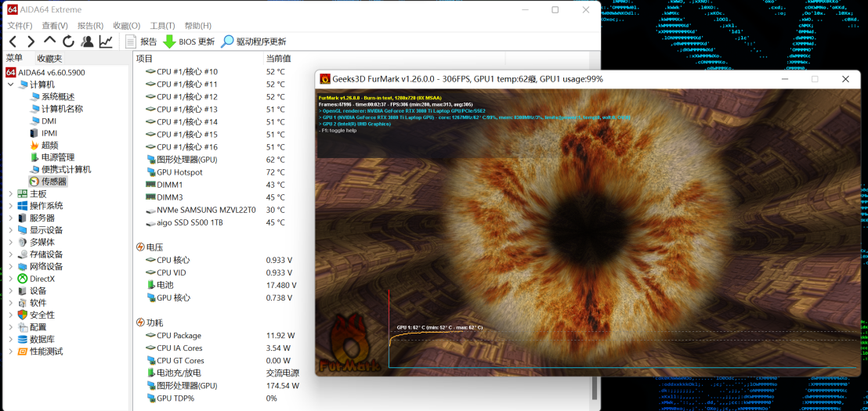Open the graph chart toolbar icon
Screen dimensions: 868x411
tap(105, 41)
